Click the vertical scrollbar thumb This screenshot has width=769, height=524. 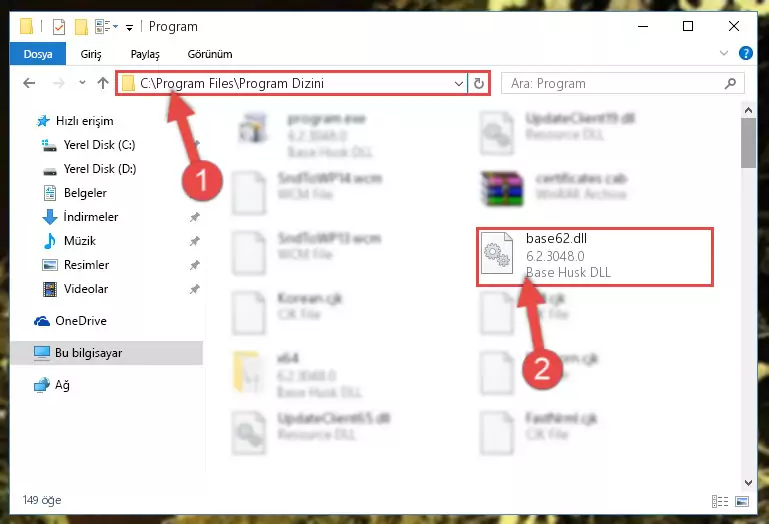[x=748, y=143]
